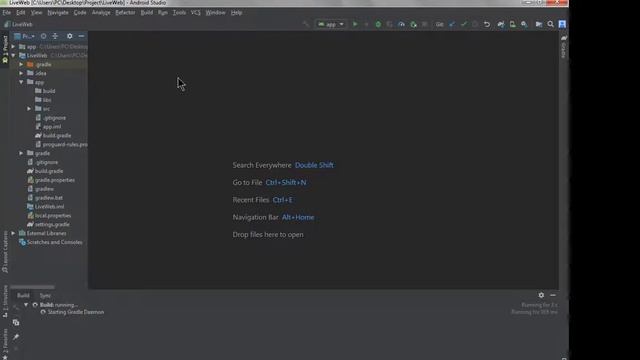Click the green Debug bug icon

click(378, 24)
